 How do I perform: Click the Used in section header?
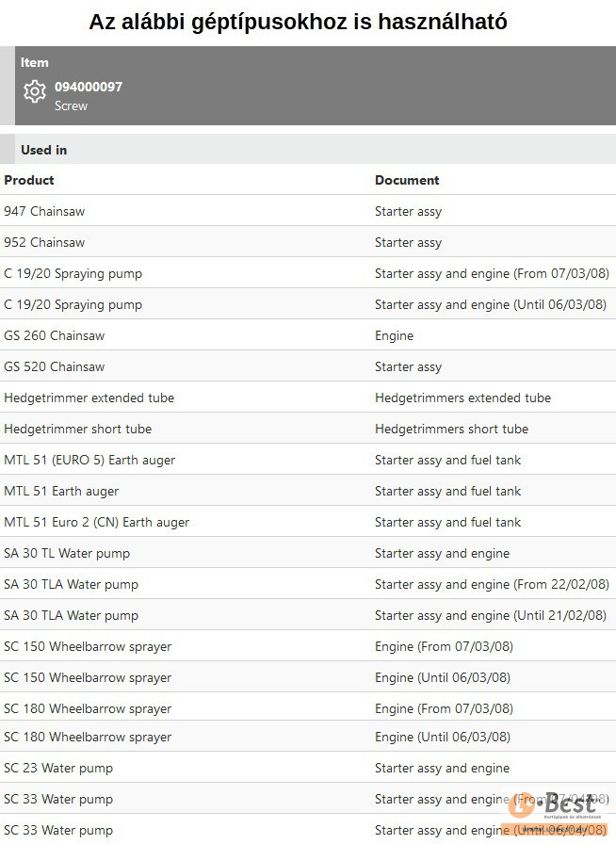44,150
